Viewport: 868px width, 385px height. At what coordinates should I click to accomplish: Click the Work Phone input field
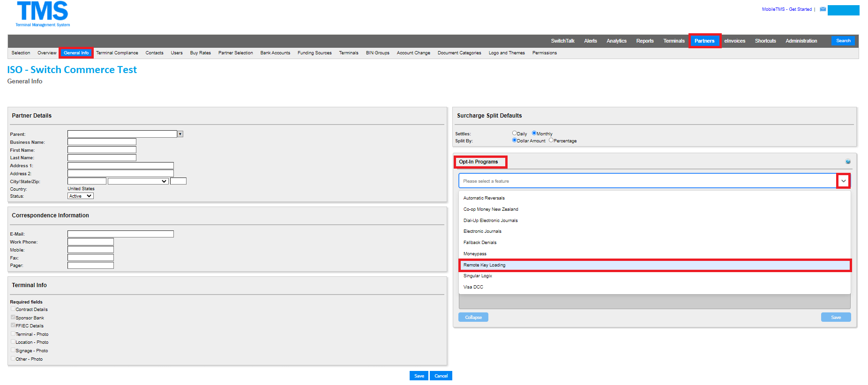click(90, 242)
